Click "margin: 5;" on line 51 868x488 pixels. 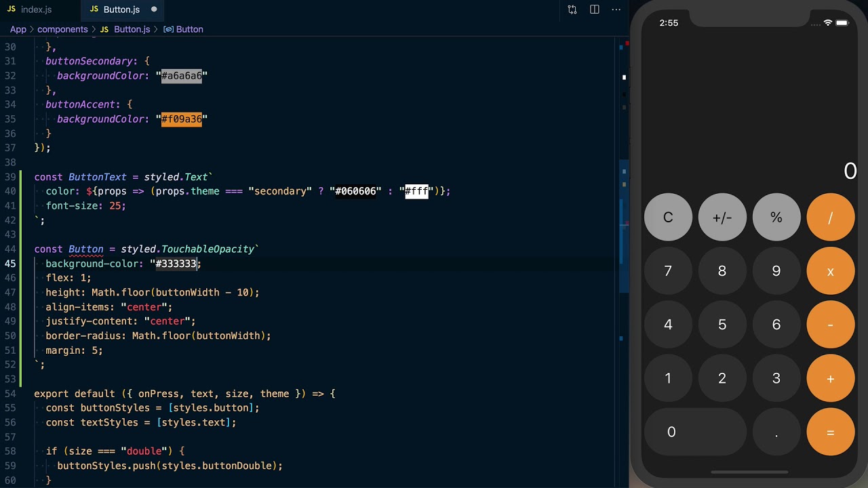click(75, 350)
